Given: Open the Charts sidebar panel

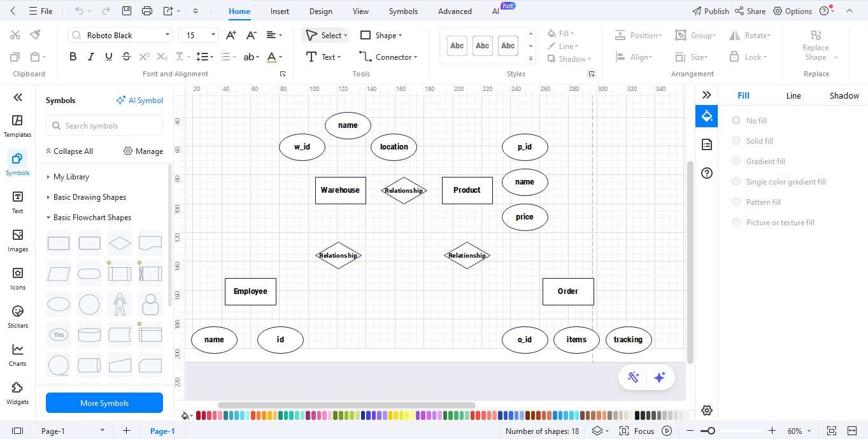Looking at the screenshot, I should 17,355.
